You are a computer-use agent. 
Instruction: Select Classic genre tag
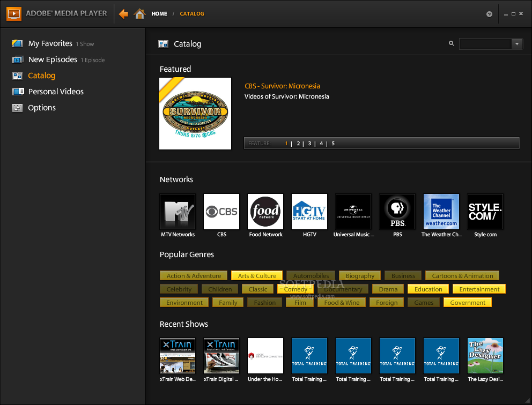pyautogui.click(x=258, y=289)
